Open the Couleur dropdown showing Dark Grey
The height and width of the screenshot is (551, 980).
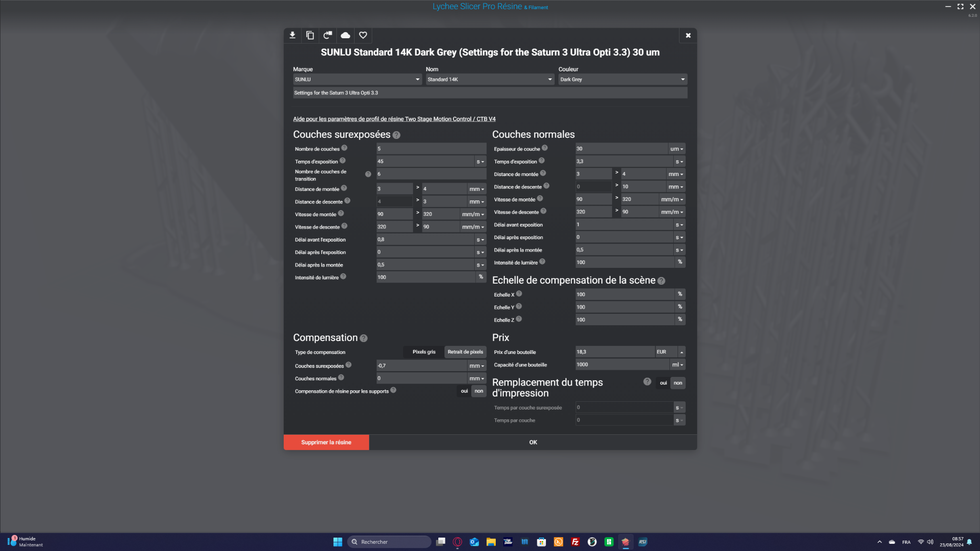[623, 79]
